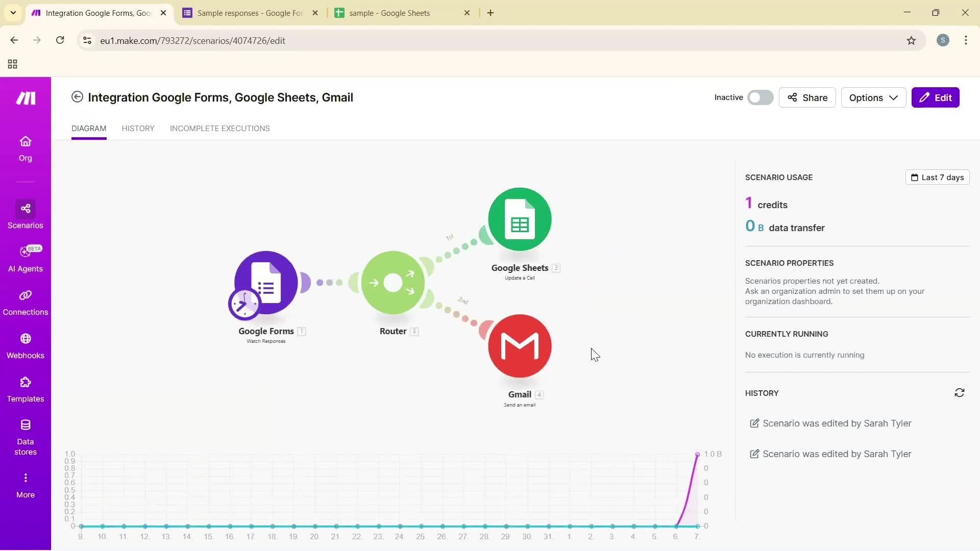The width and height of the screenshot is (980, 551).
Task: Browse Templates from the sidebar
Action: click(x=25, y=389)
